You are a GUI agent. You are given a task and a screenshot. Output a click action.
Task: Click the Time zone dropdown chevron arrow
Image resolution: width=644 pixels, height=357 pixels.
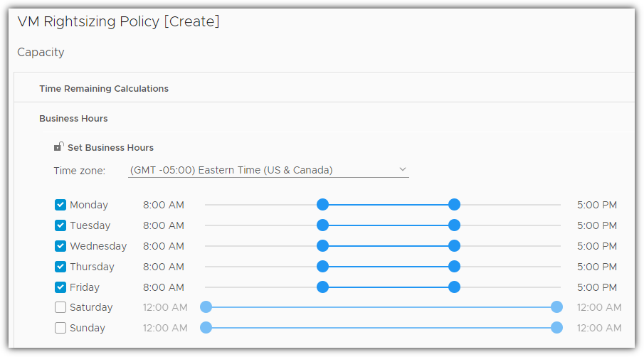coord(402,169)
